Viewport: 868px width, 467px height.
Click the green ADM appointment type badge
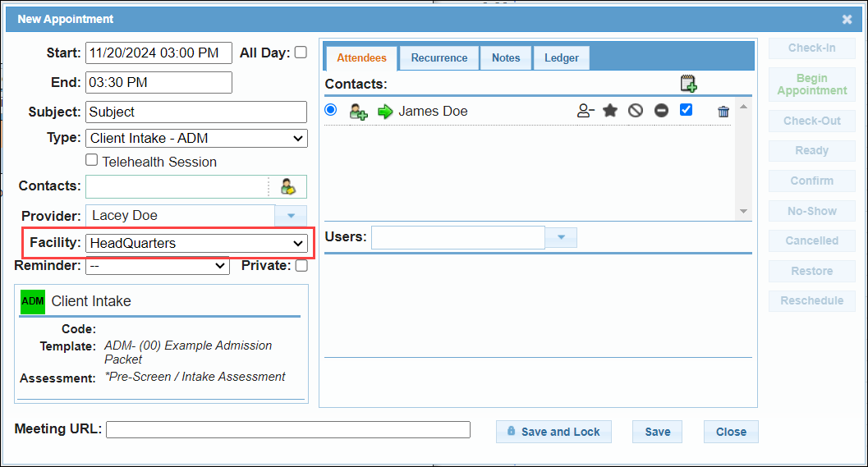pyautogui.click(x=33, y=301)
